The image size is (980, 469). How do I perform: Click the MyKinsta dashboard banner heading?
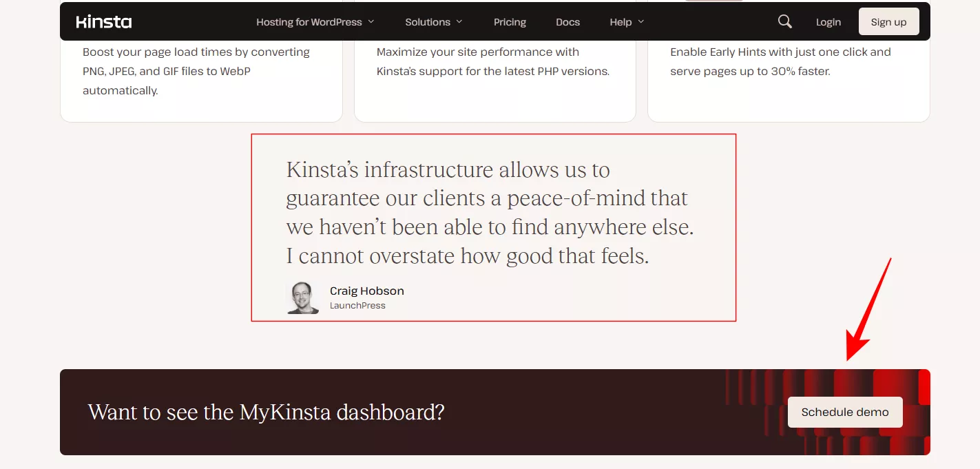point(266,411)
